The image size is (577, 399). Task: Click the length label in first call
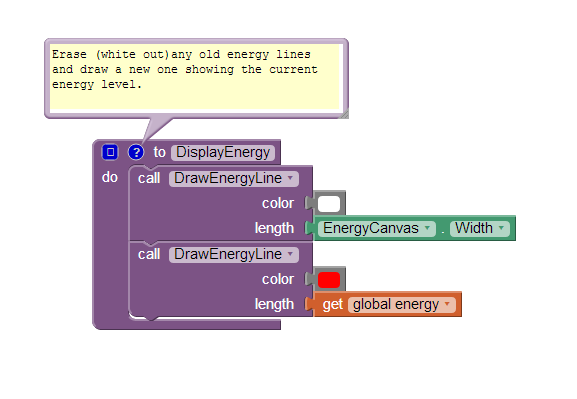click(275, 228)
